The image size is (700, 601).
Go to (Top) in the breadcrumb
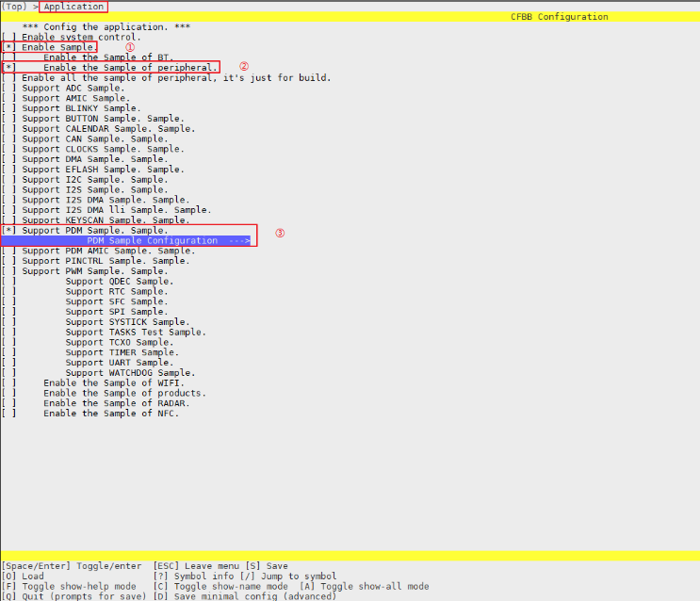14,7
